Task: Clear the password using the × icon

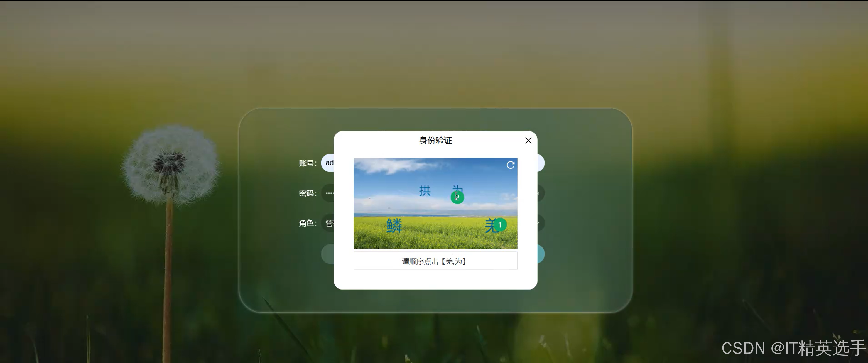Action: [x=538, y=193]
